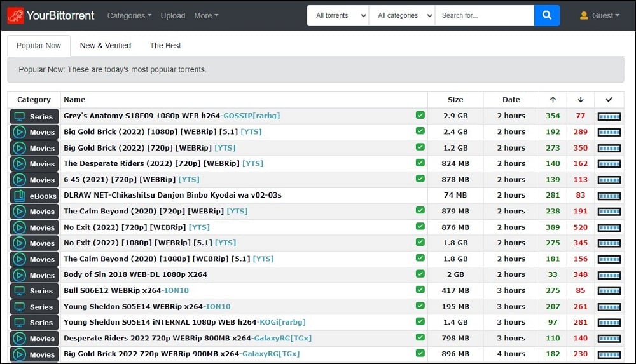This screenshot has height=364, width=636.
Task: Switch to The Best tab
Action: pos(165,46)
